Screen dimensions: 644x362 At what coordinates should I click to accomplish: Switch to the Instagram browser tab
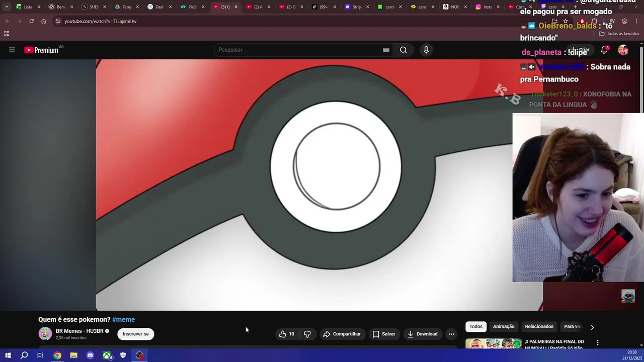[x=487, y=7]
